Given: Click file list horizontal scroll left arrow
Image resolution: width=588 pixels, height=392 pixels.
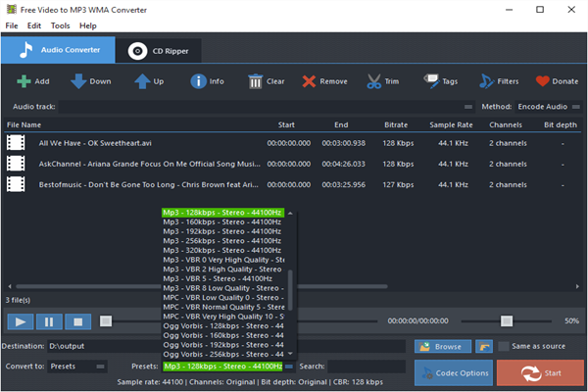Looking at the screenshot, I should (10, 286).
